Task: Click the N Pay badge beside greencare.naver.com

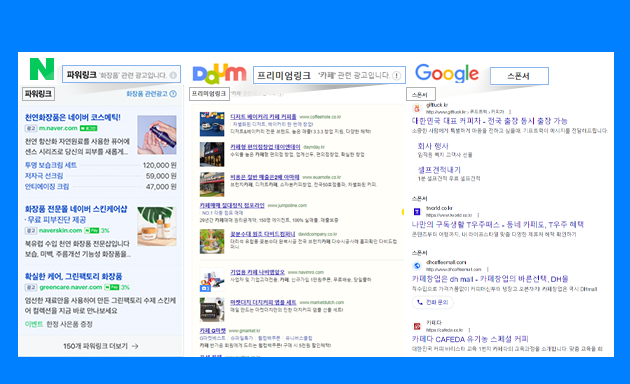Action: 112,287
